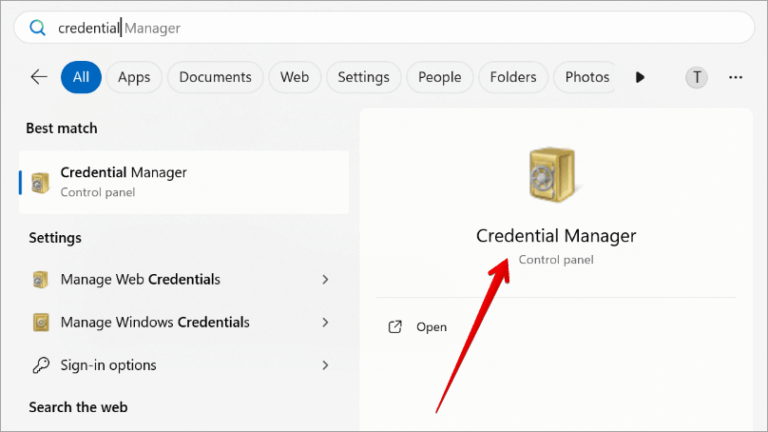The height and width of the screenshot is (432, 768).
Task: Open Manage Windows Credentials setting
Action: [182, 322]
